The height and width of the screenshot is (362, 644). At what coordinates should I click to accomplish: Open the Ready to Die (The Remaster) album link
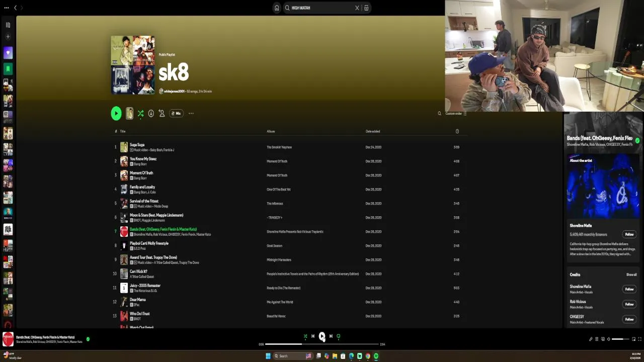click(283, 288)
